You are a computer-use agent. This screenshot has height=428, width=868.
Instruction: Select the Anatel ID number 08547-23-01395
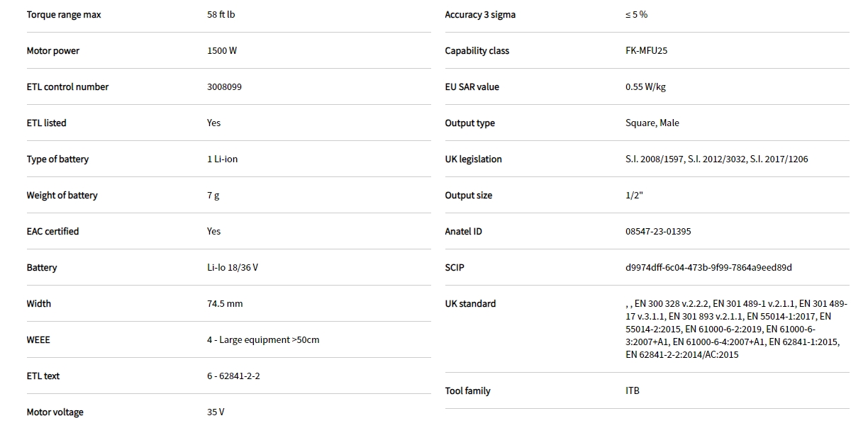coord(658,232)
